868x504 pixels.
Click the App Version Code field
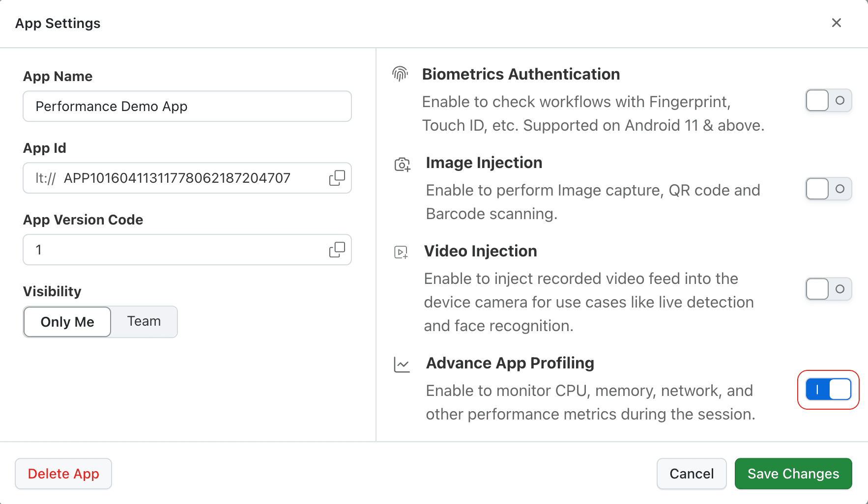(x=187, y=250)
